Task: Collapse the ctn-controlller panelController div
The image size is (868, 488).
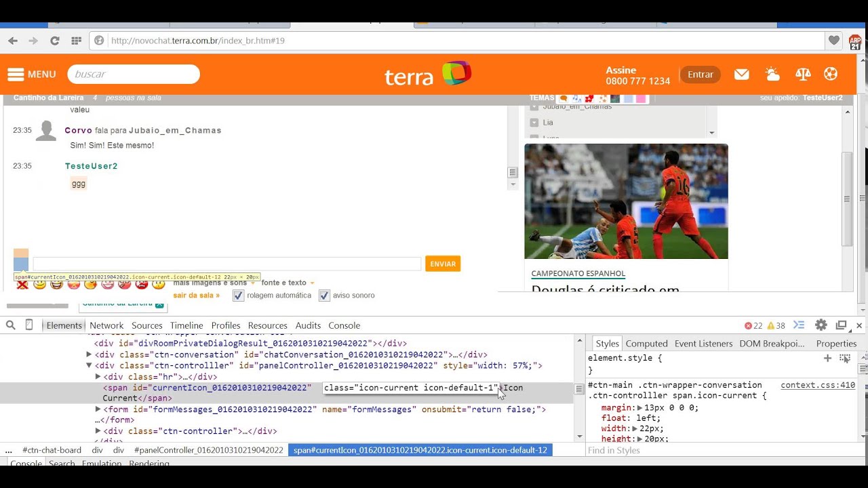Action: click(x=89, y=365)
